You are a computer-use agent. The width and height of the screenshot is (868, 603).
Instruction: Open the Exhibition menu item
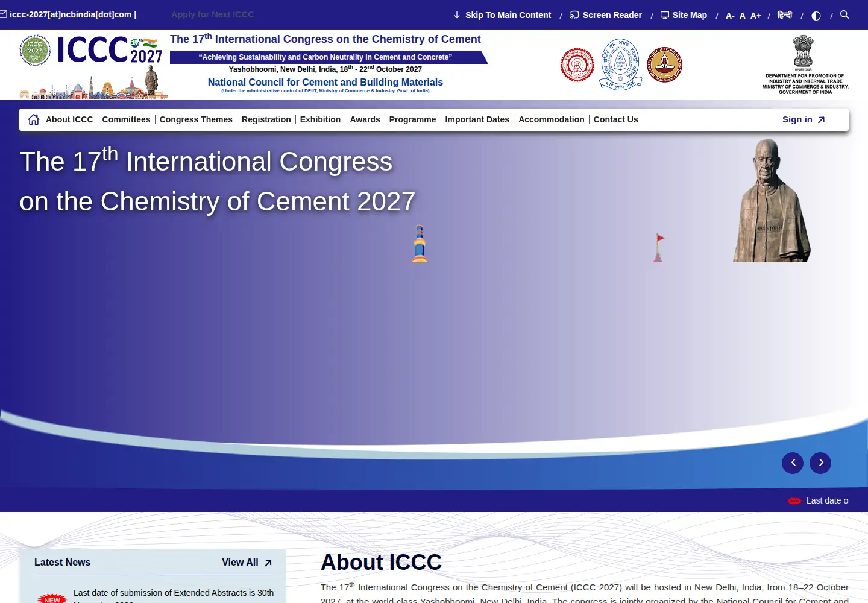pos(320,119)
